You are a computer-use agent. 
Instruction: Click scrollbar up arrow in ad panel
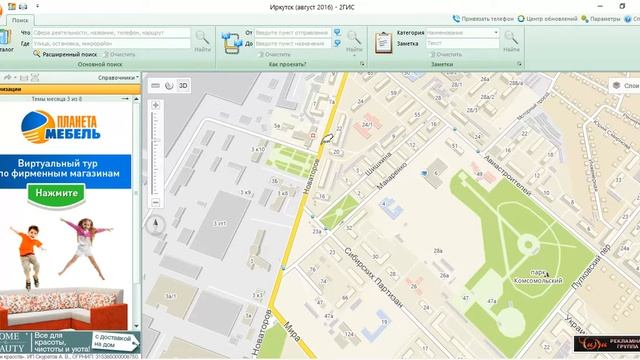coord(136,99)
